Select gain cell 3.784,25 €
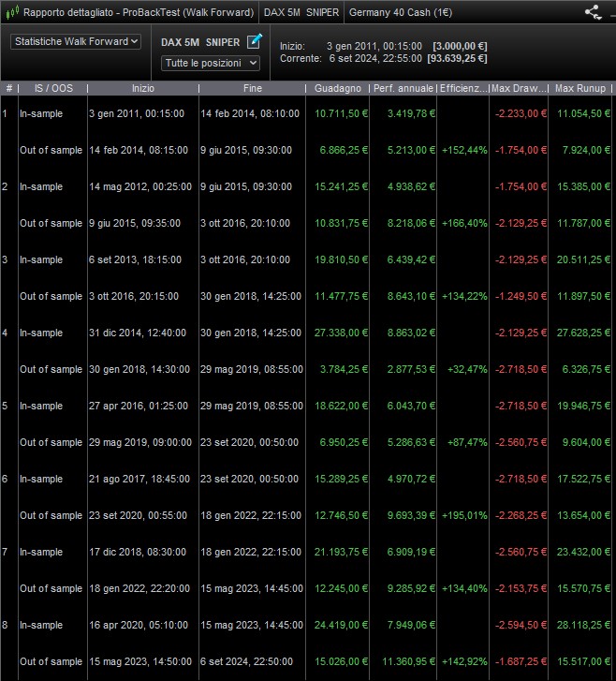This screenshot has height=681, width=616. (x=344, y=369)
